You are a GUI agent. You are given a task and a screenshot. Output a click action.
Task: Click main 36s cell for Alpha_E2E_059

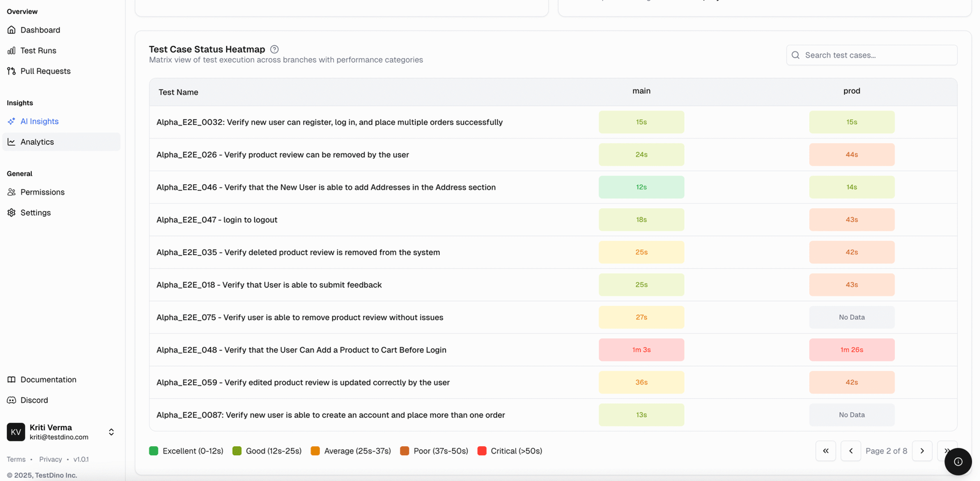tap(641, 382)
